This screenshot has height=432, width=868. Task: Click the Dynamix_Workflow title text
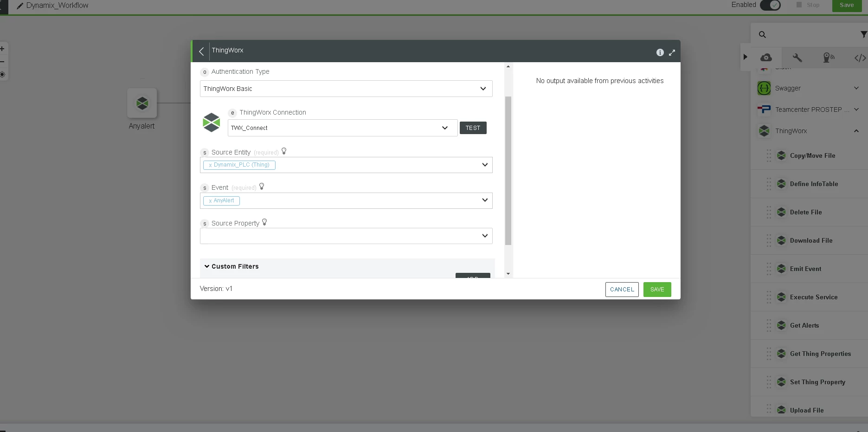57,6
